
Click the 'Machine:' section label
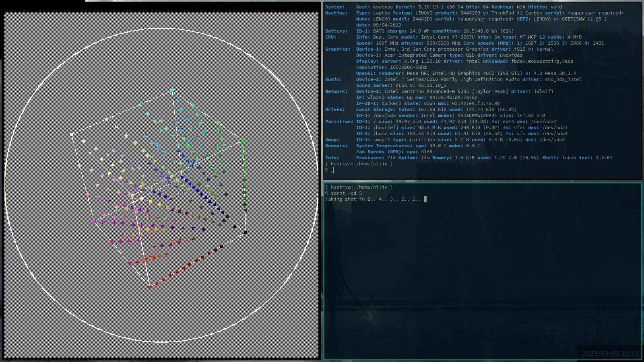[x=336, y=13]
